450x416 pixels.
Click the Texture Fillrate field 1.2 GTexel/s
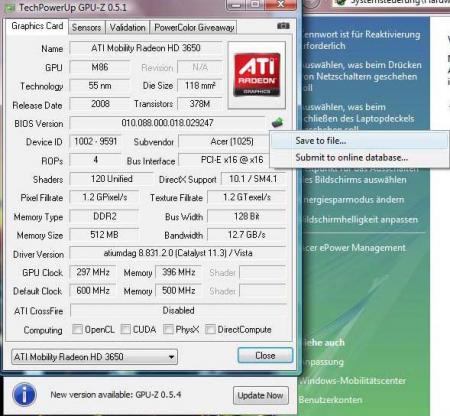[x=247, y=197]
